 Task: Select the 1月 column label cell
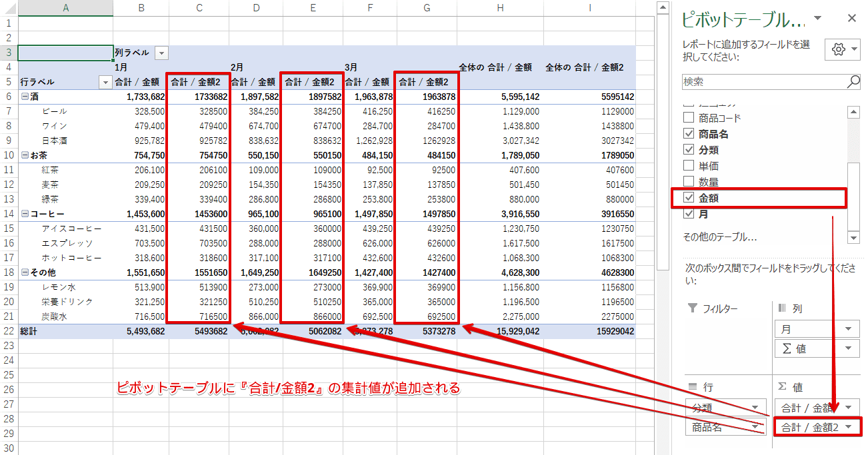click(141, 67)
